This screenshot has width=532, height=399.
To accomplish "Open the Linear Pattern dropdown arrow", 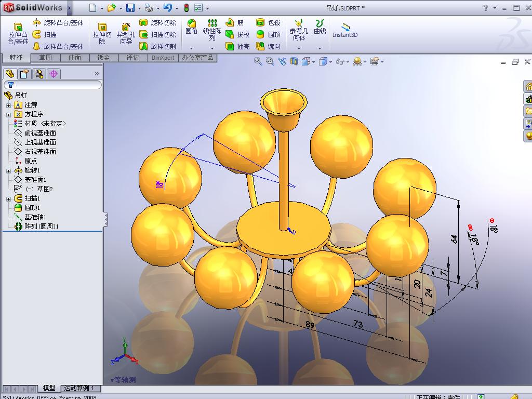I will [212, 48].
